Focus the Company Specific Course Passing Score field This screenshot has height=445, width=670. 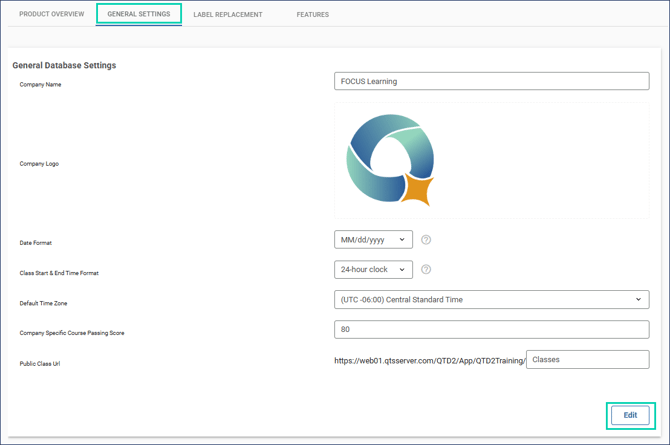[491, 329]
